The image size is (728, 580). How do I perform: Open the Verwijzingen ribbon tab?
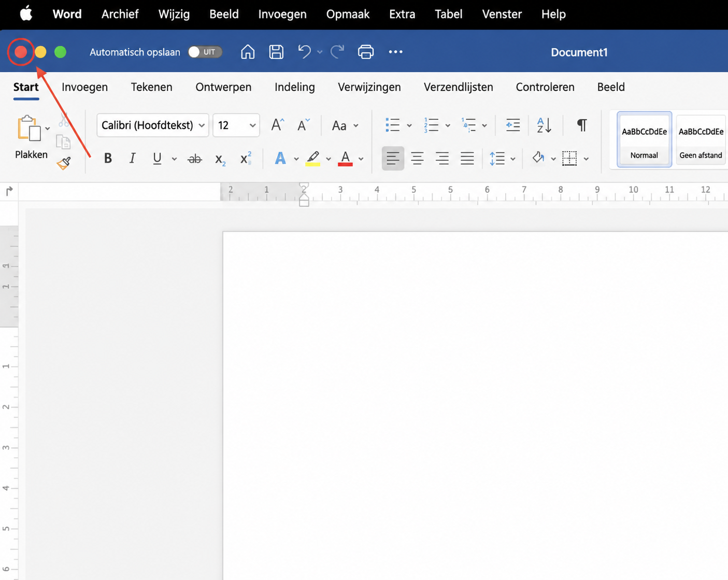click(369, 87)
